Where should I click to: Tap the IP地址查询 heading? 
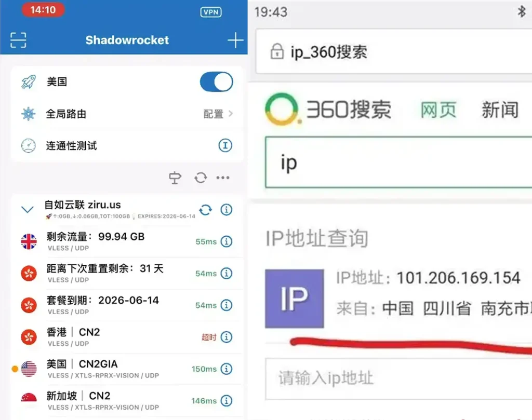pos(316,238)
